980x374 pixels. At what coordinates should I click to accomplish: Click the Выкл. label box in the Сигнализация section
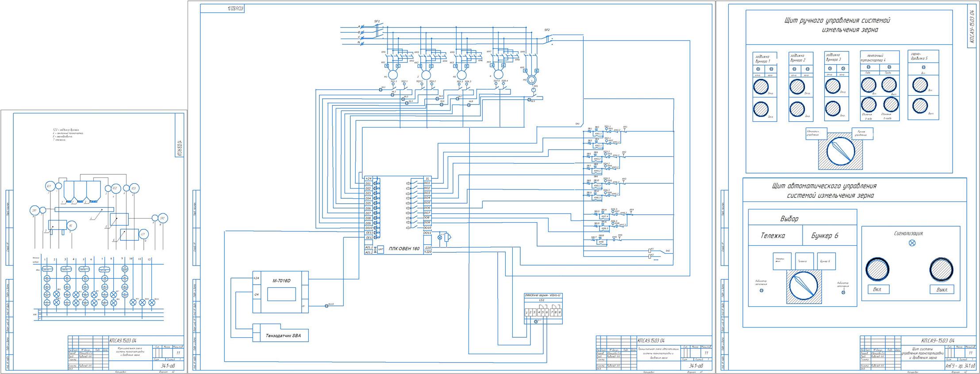tap(942, 289)
